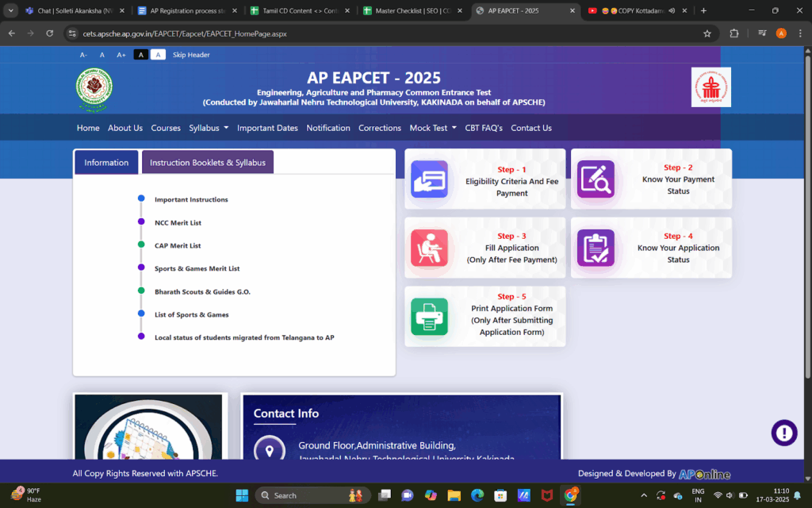Click the Step 5 green printer icon
This screenshot has height=508, width=812.
[429, 316]
